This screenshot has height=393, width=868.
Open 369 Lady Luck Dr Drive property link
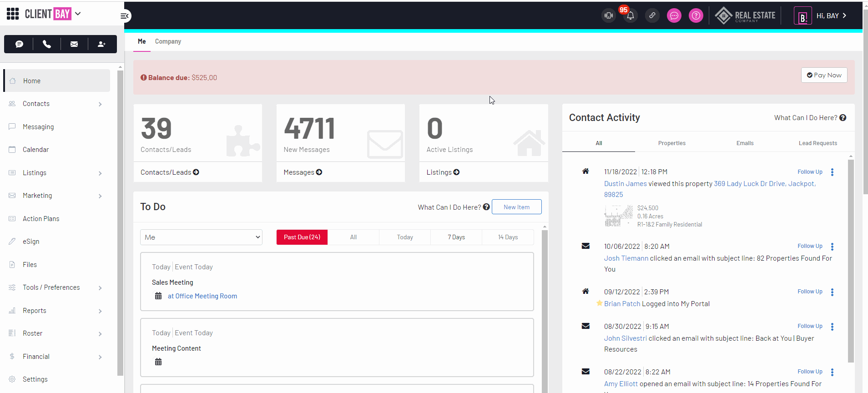click(x=710, y=189)
